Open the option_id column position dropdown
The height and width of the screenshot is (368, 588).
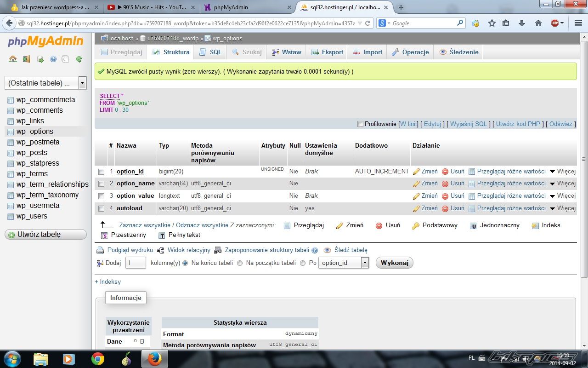pyautogui.click(x=365, y=263)
